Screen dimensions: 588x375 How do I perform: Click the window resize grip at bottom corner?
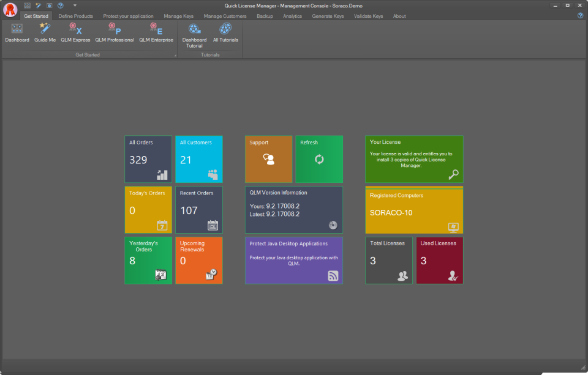pos(583,368)
